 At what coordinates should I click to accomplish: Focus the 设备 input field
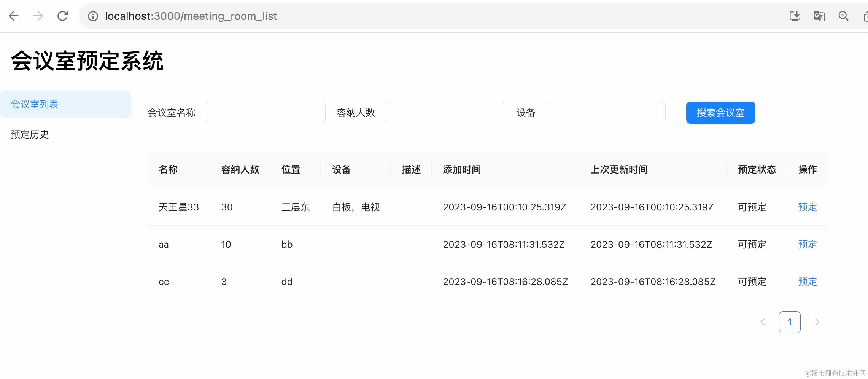tap(605, 113)
